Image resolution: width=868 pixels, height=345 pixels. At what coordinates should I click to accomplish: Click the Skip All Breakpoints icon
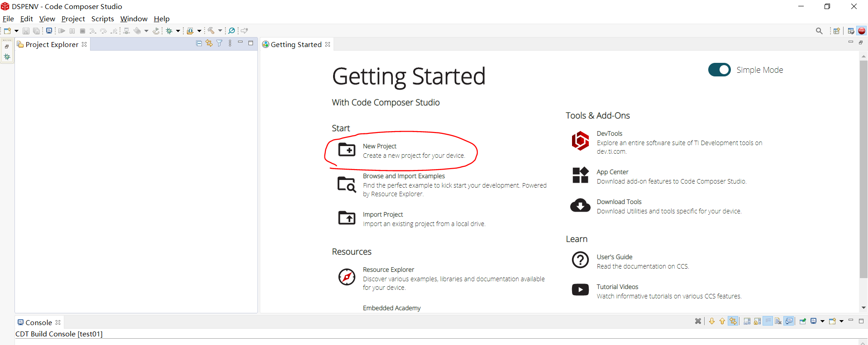(x=231, y=31)
